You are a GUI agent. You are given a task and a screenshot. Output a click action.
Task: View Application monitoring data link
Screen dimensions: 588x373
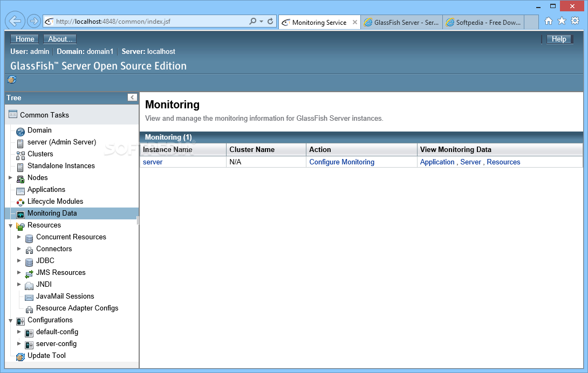tap(437, 162)
